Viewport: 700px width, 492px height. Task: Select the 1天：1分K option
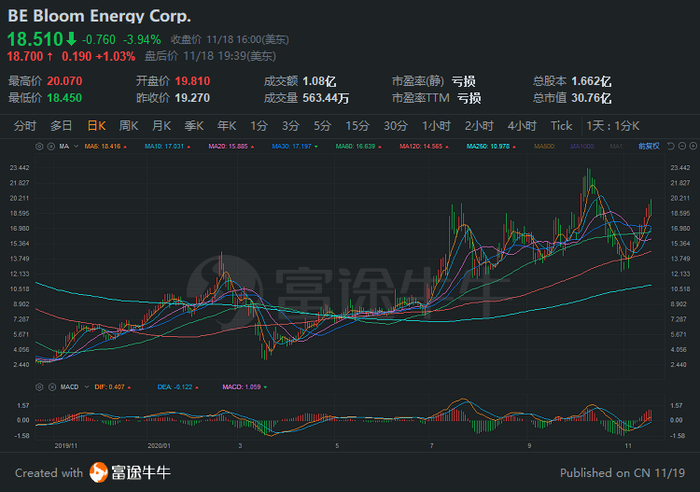click(x=613, y=126)
